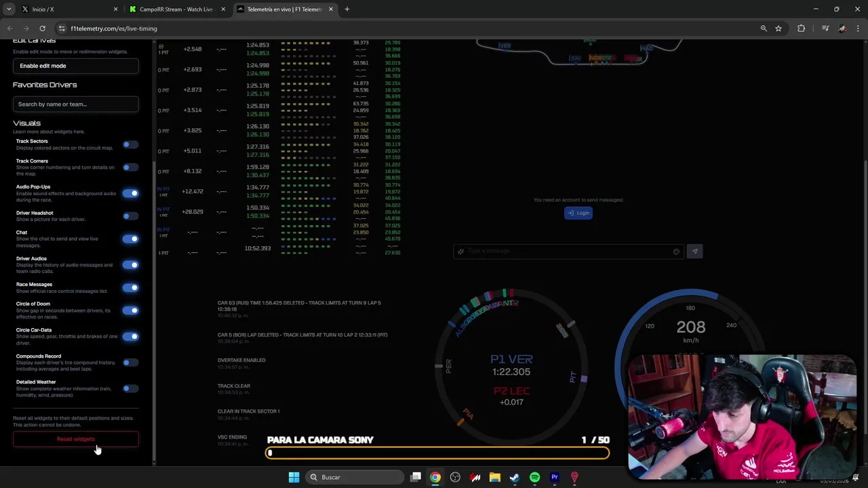The height and width of the screenshot is (488, 868).
Task: Send the chat message with arrow button
Action: click(x=694, y=251)
